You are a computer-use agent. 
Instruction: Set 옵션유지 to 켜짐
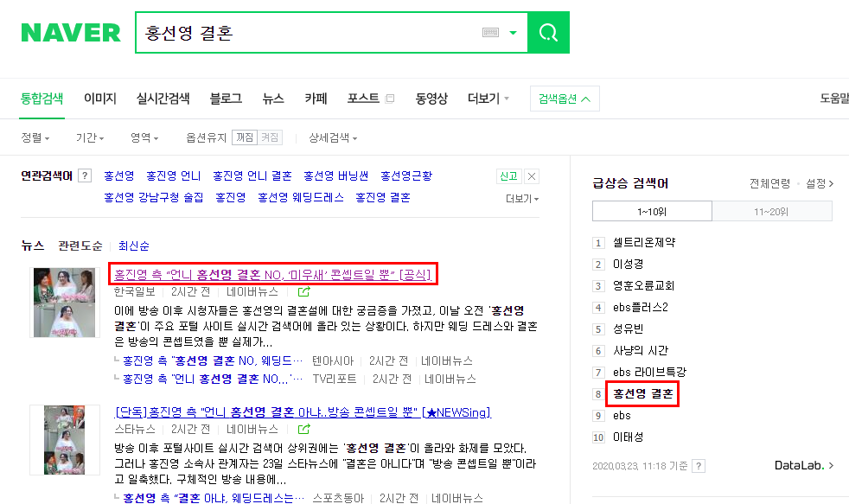pyautogui.click(x=270, y=137)
